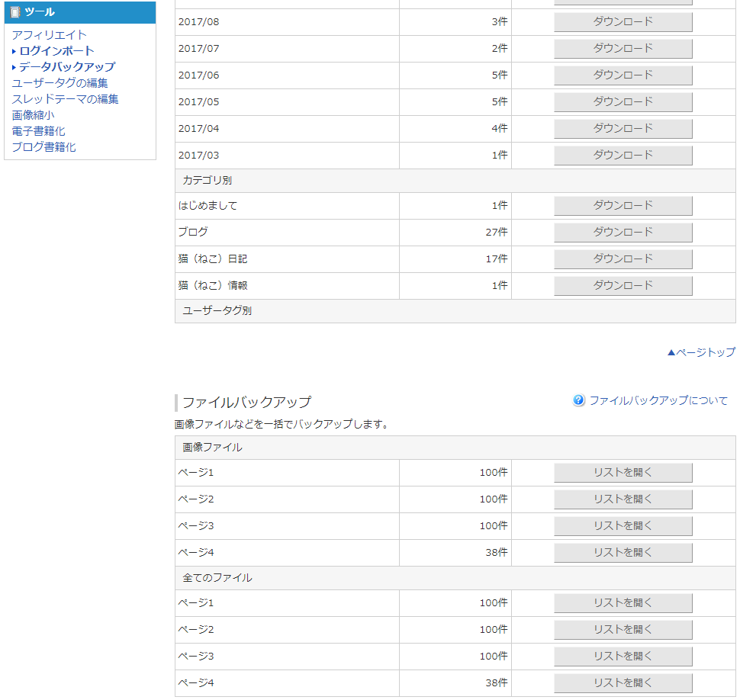Viewport: 740px width, 700px height.
Task: Select the 2017/03 row label
Action: [x=198, y=156]
